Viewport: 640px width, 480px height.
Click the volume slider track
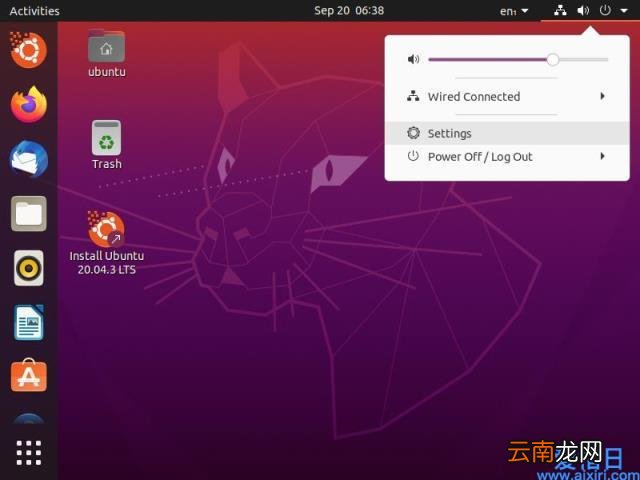coord(518,60)
